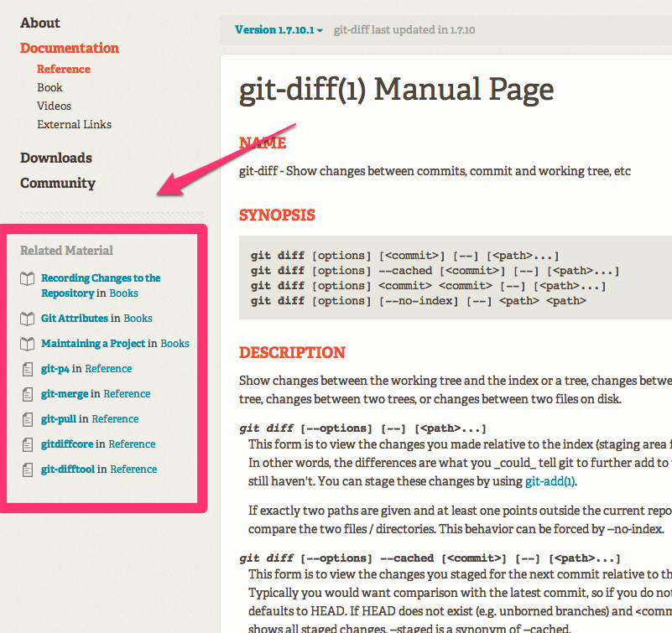This screenshot has height=633, width=672.
Task: Open the Book subsection
Action: click(x=49, y=87)
